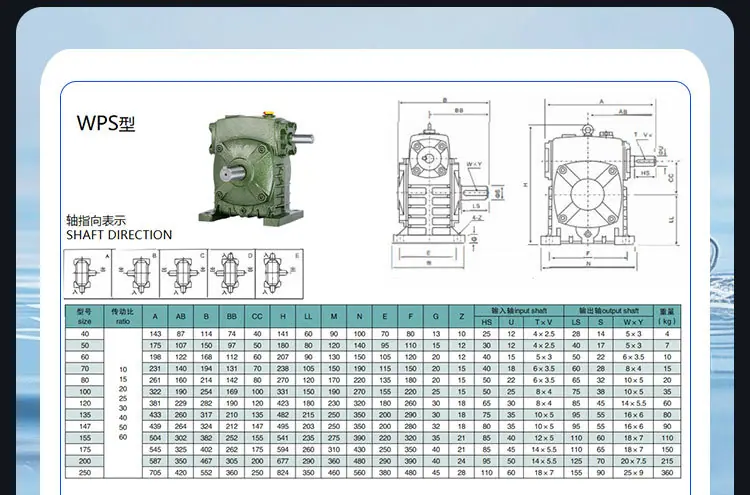Click size "40" in the size column
Viewport: 750px width, 495px height.
point(85,334)
